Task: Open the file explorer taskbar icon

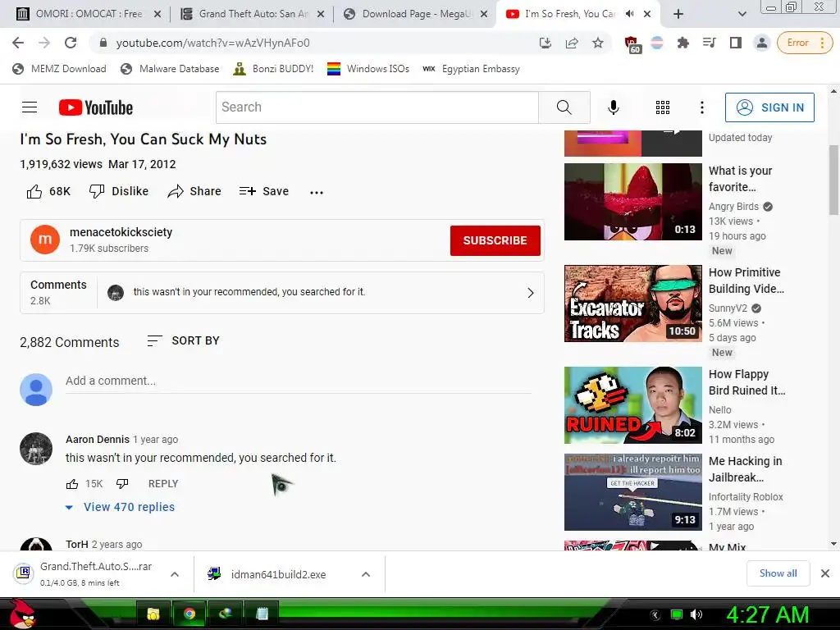Action: [x=153, y=614]
